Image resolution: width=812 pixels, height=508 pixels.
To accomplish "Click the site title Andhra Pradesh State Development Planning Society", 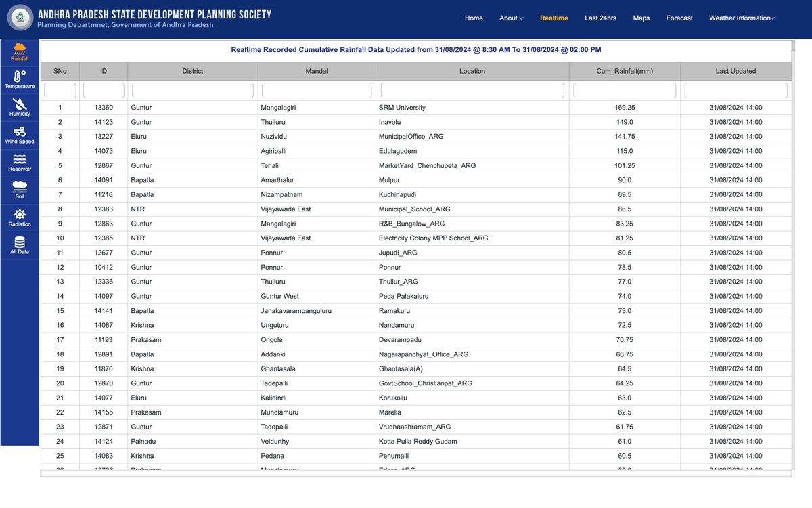I will pyautogui.click(x=154, y=14).
